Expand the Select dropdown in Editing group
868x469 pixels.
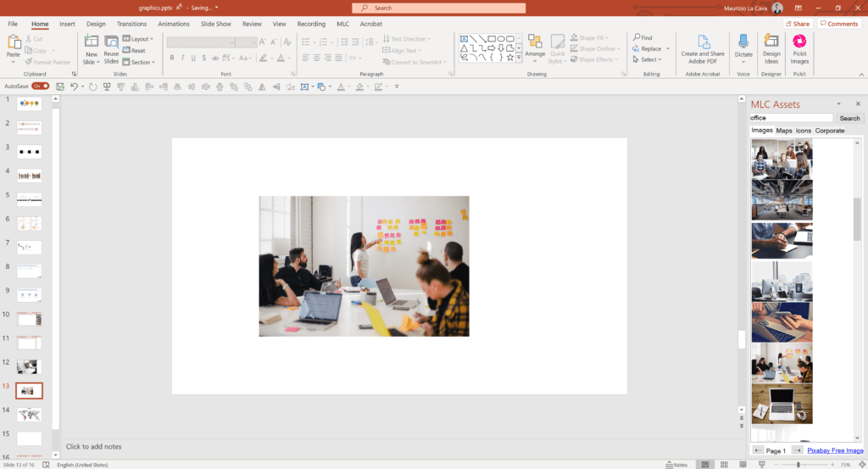coord(648,60)
